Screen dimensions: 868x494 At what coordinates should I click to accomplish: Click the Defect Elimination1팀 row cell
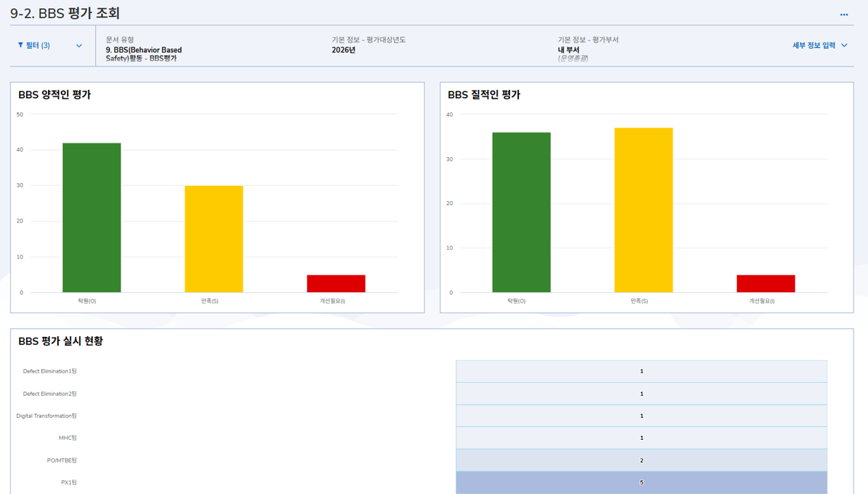[641, 371]
